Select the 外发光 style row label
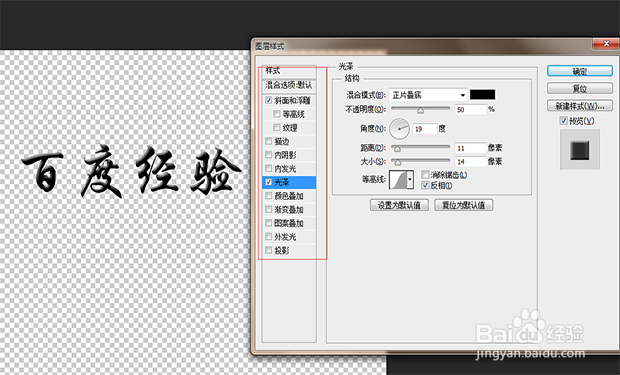 pyautogui.click(x=285, y=237)
